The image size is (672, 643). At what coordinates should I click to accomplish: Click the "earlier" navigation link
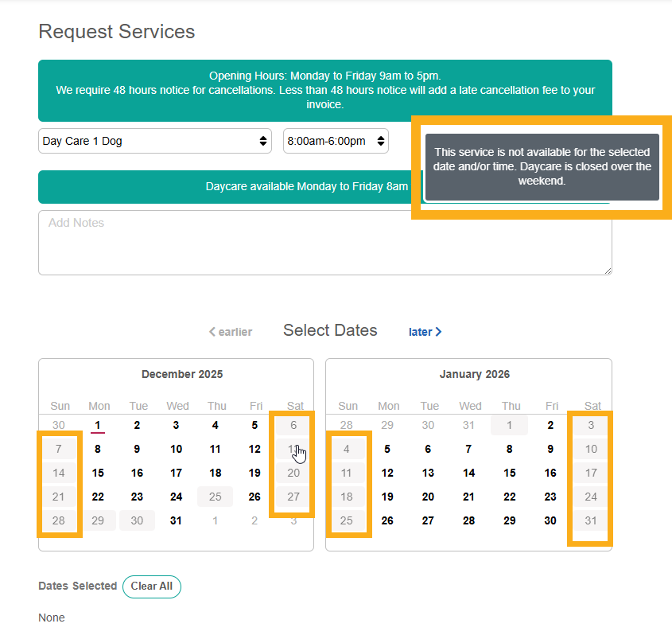tap(234, 331)
